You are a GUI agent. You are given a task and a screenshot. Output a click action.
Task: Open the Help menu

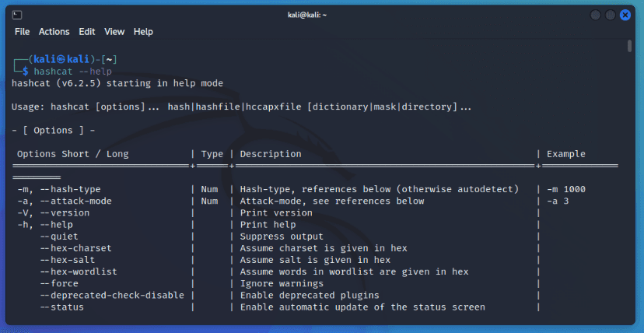(143, 32)
